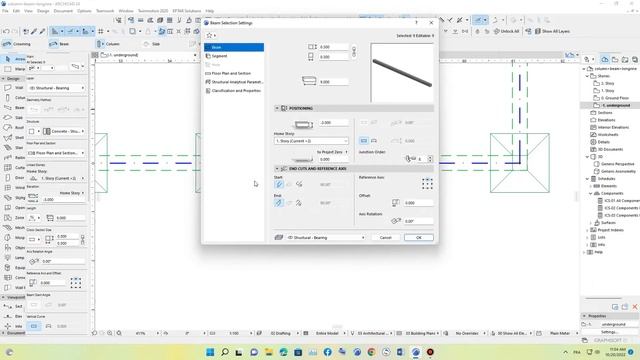This screenshot has height=360, width=640.
Task: Select the Slab tool in the toolbox
Action: click(x=14, y=118)
